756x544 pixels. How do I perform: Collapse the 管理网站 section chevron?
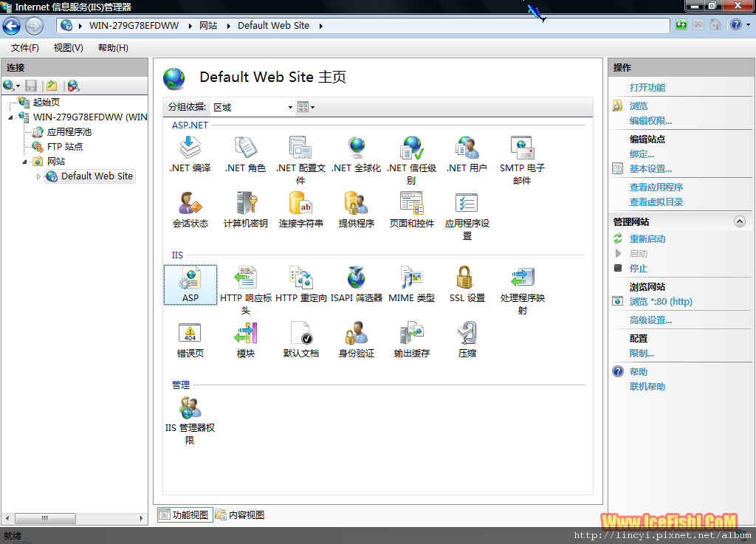[x=739, y=221]
